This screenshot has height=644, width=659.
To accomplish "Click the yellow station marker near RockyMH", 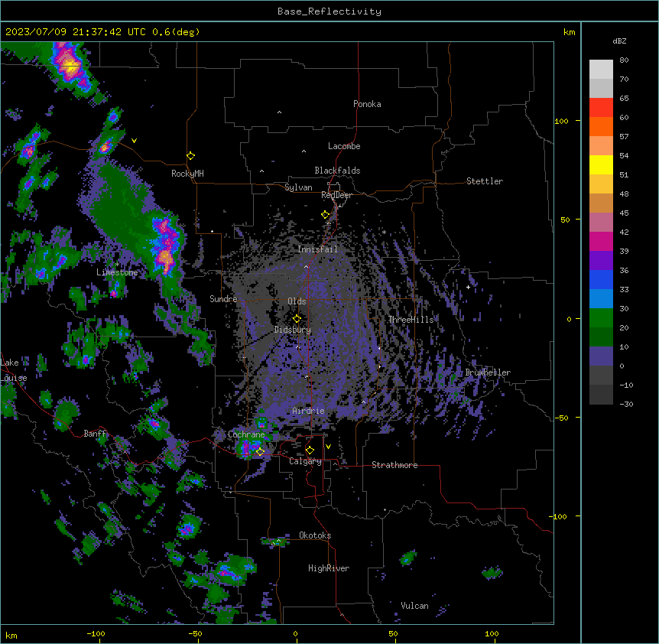I will 190,156.
